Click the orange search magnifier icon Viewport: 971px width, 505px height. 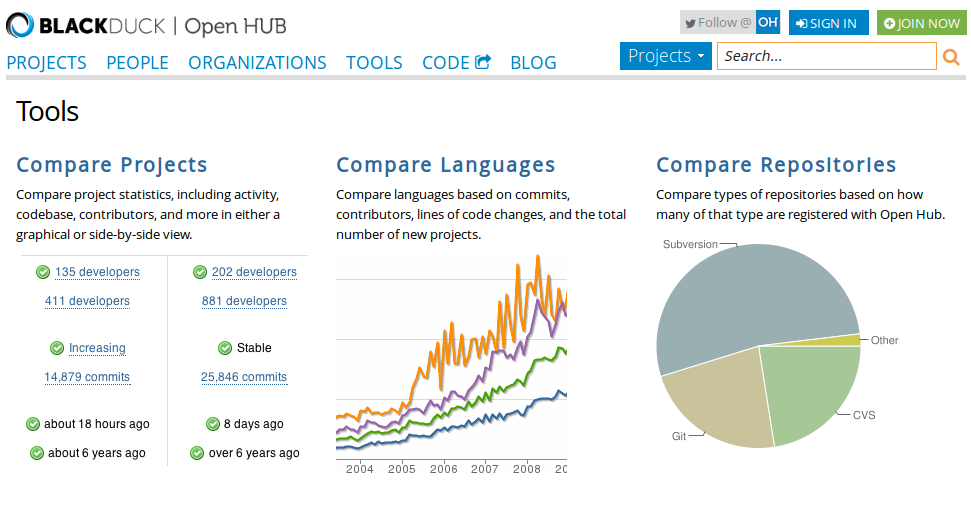pos(951,57)
